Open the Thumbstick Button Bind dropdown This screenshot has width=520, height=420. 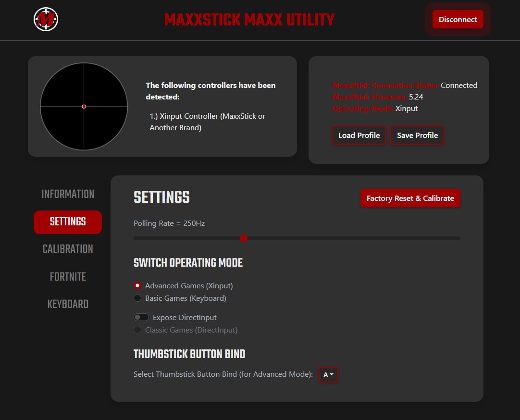click(x=328, y=374)
